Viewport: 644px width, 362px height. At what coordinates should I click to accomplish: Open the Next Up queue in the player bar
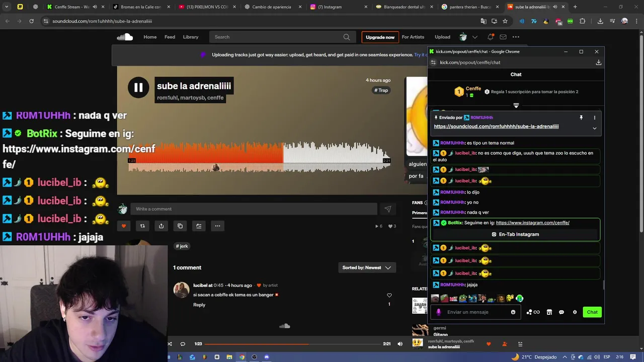click(x=520, y=344)
